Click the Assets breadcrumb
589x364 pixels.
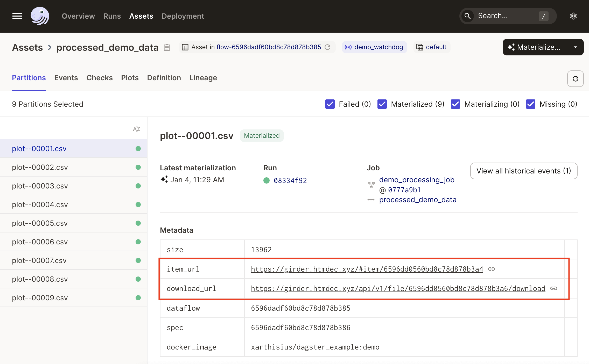coord(27,47)
